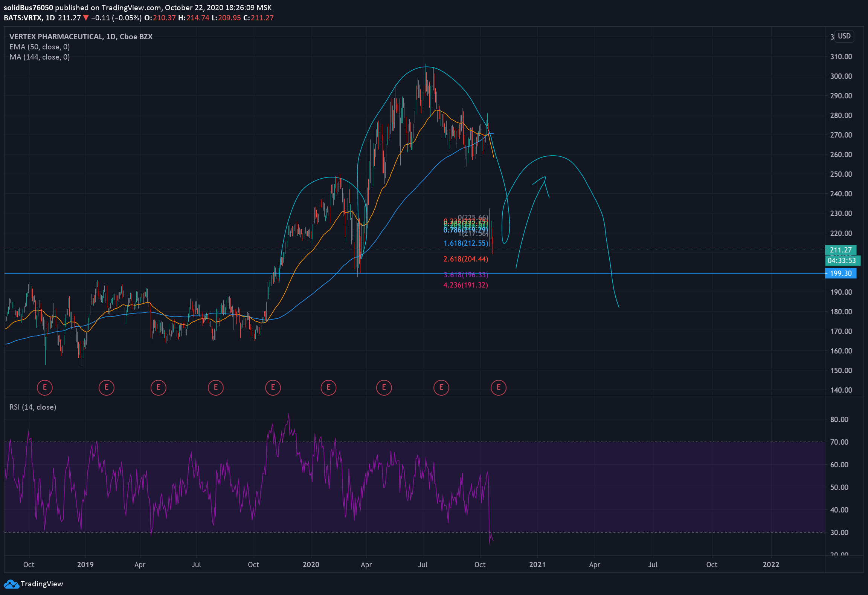Select the RSI (14, close) legend
This screenshot has width=868, height=595.
click(33, 407)
